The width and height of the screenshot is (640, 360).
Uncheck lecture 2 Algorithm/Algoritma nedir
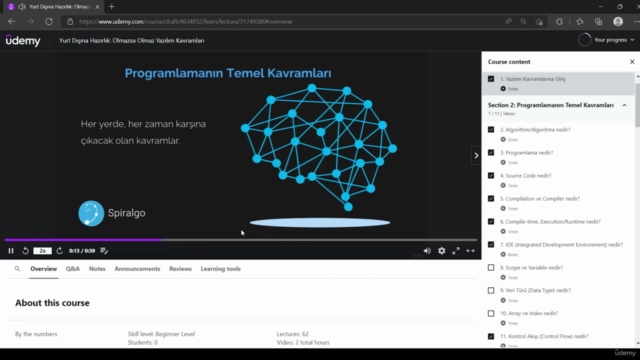(491, 129)
